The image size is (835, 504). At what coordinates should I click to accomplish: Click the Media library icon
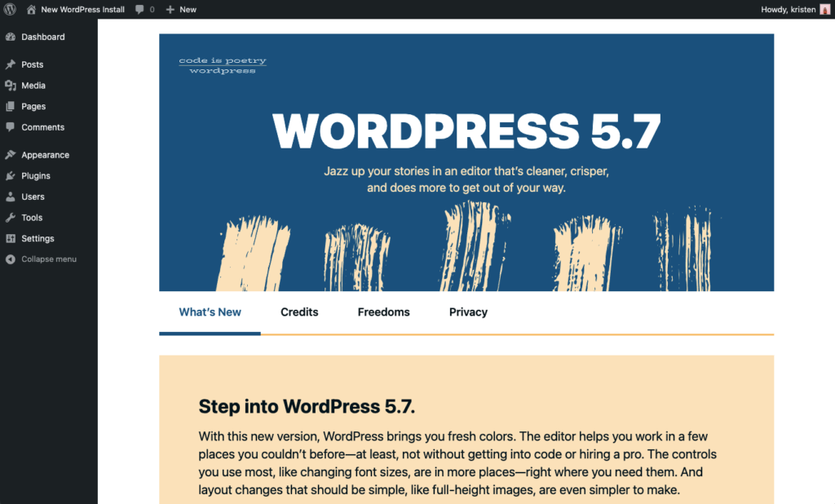pyautogui.click(x=11, y=85)
